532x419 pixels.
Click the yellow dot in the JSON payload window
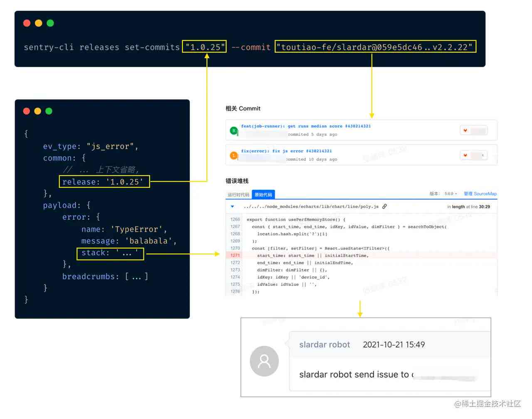click(x=38, y=111)
